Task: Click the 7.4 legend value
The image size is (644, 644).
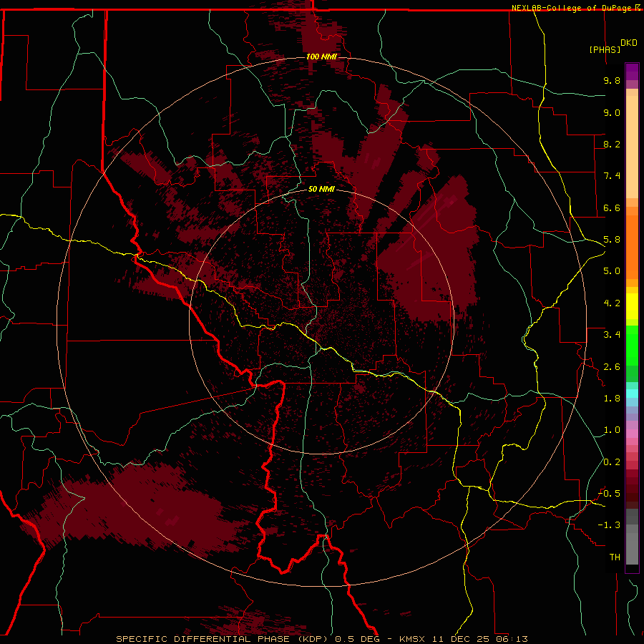Action: coord(612,176)
